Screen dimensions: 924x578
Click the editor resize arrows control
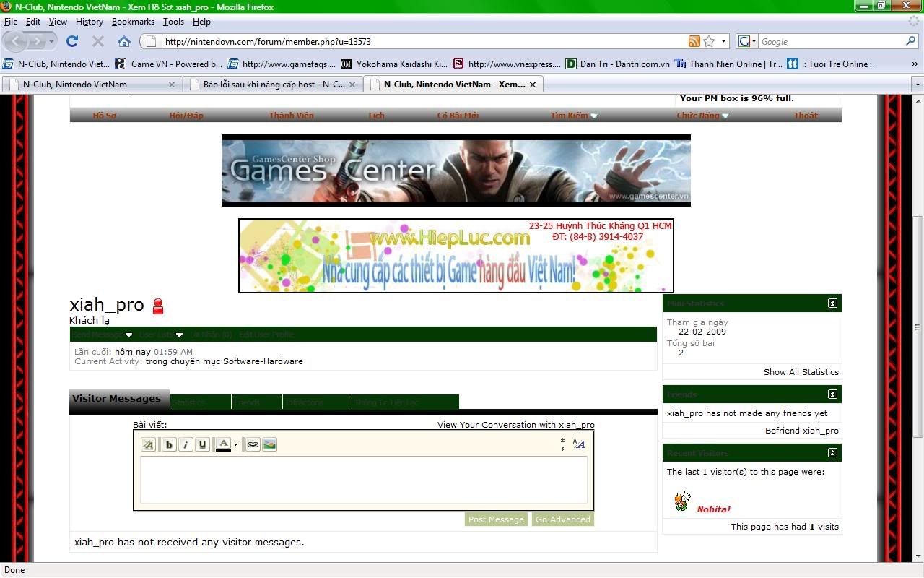(x=562, y=444)
